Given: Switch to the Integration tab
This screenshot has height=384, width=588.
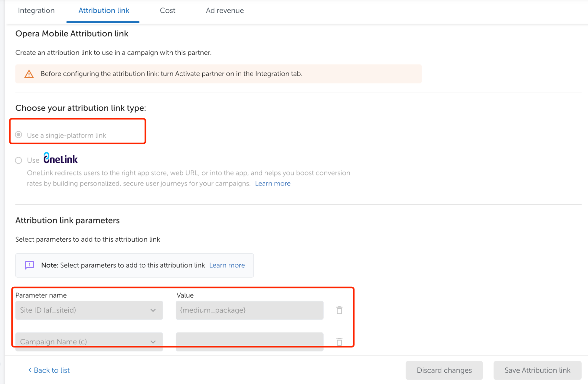Looking at the screenshot, I should [36, 11].
